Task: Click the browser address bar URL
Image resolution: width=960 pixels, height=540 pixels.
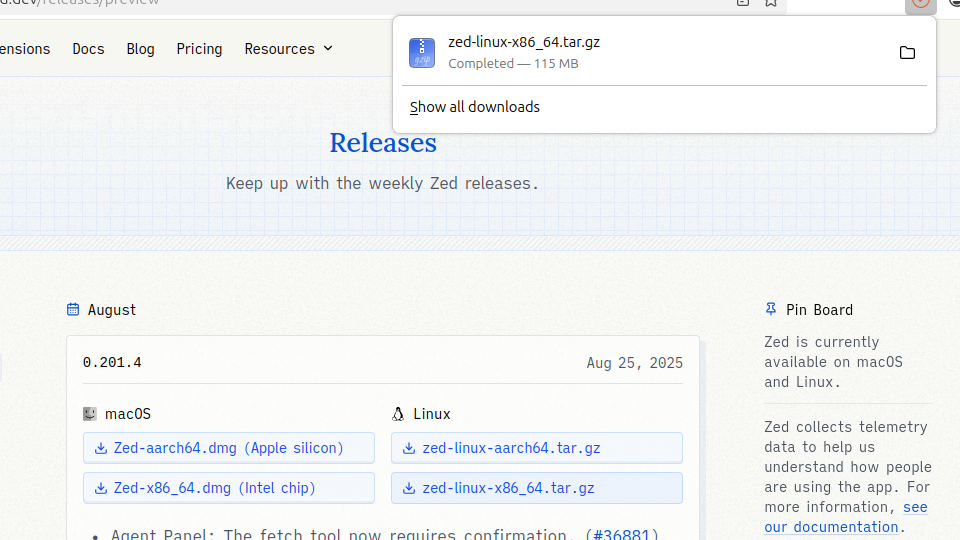Action: [x=80, y=3]
